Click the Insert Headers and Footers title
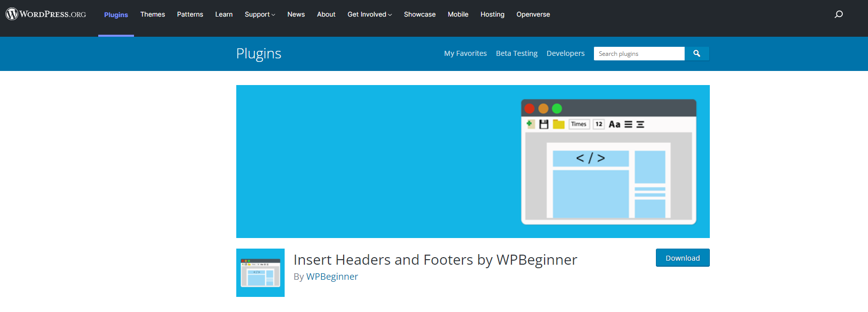This screenshot has width=868, height=312. (x=435, y=260)
